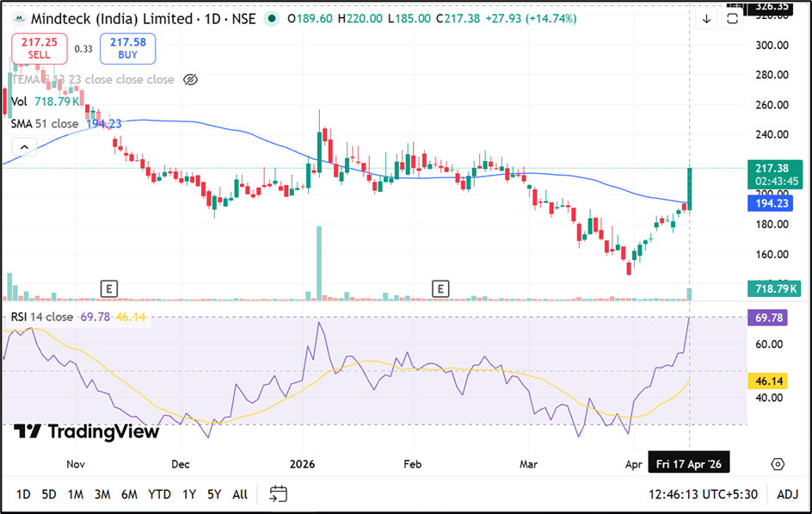Click the December earnings 'E' marker
This screenshot has width=812, height=514.
coord(108,288)
